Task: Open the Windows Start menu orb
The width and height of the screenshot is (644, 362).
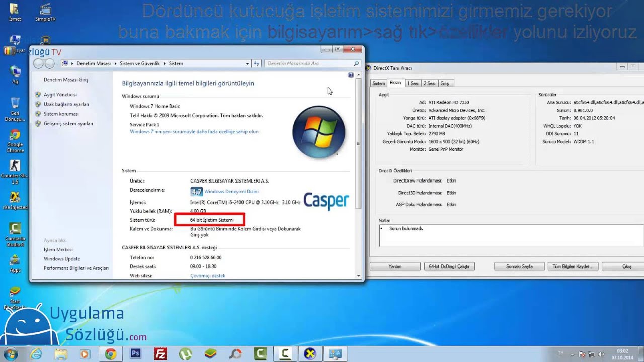Action: coord(11,354)
